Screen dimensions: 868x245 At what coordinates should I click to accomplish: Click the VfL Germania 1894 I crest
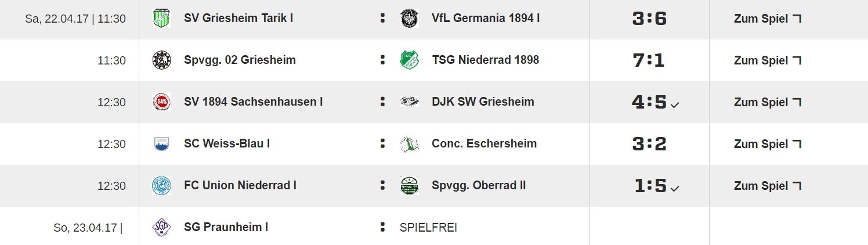pos(410,19)
